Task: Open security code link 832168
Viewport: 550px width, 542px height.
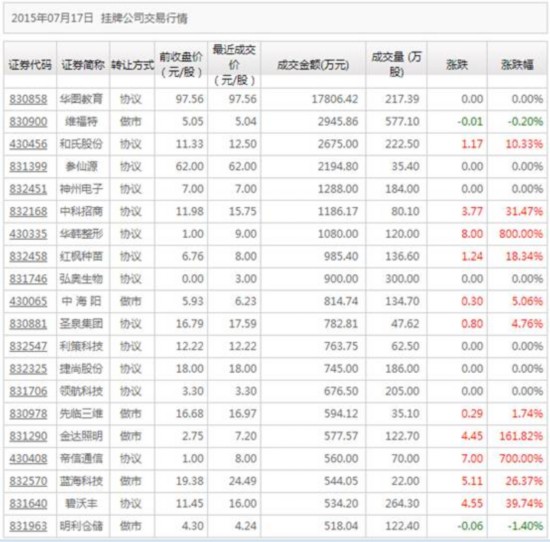Action: pos(28,212)
